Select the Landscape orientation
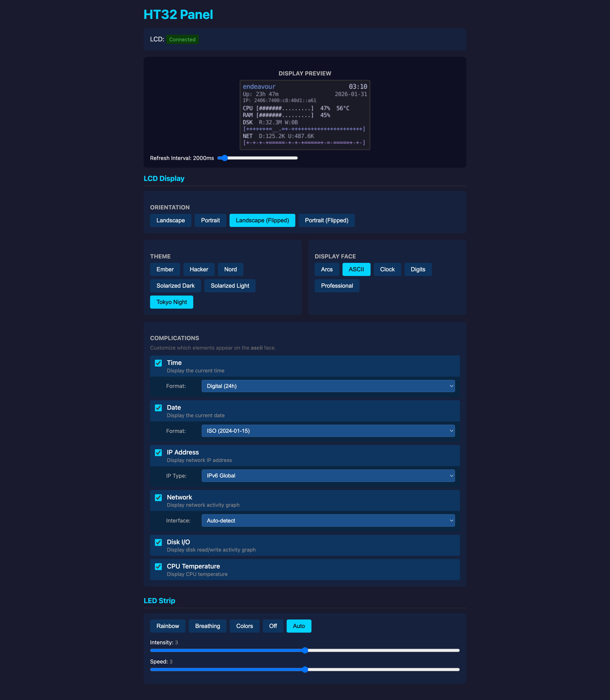This screenshot has width=610, height=700. 170,220
